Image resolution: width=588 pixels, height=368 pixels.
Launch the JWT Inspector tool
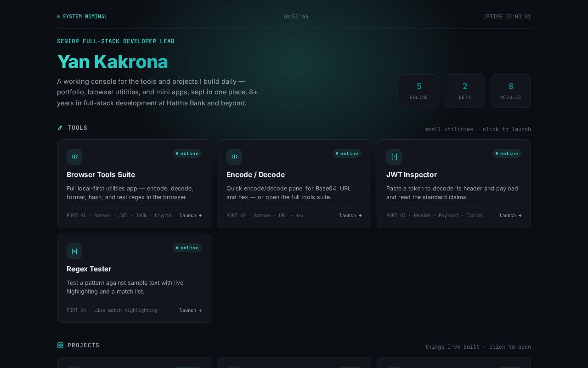(x=510, y=216)
